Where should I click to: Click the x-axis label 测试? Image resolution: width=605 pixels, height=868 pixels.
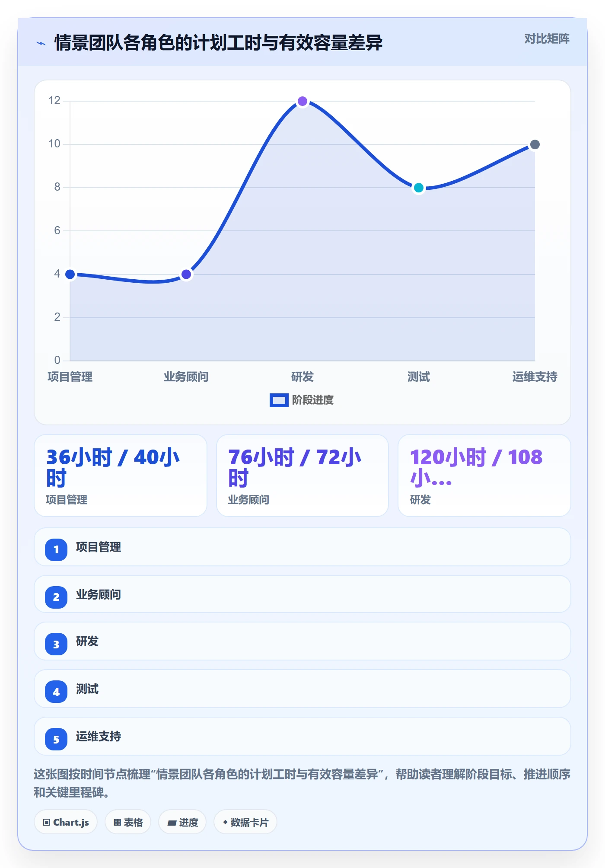pyautogui.click(x=419, y=377)
